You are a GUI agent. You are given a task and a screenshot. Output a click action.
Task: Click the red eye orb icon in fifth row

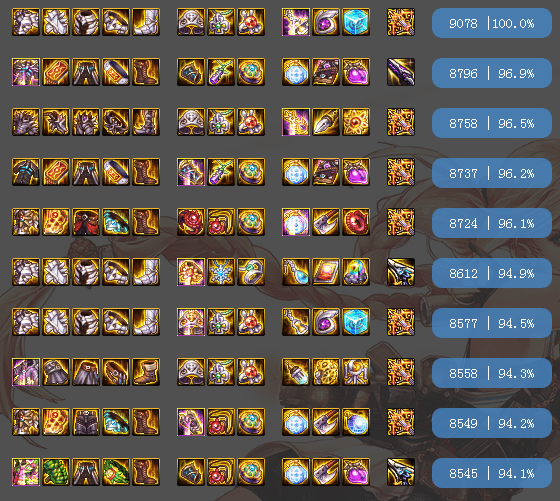[356, 222]
